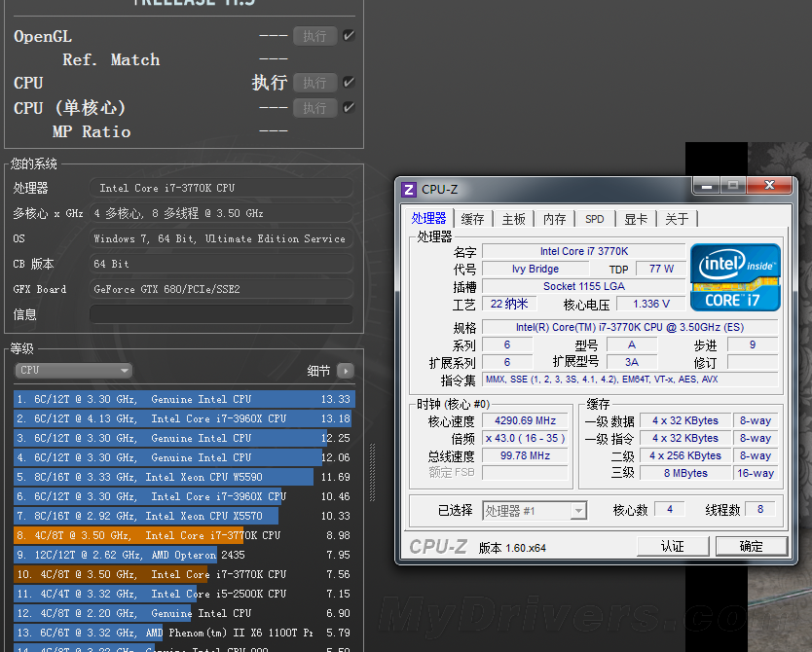Screen dimensions: 812x652
Task: Expand the 处理器 #1 selection dropdown
Action: coord(535,510)
